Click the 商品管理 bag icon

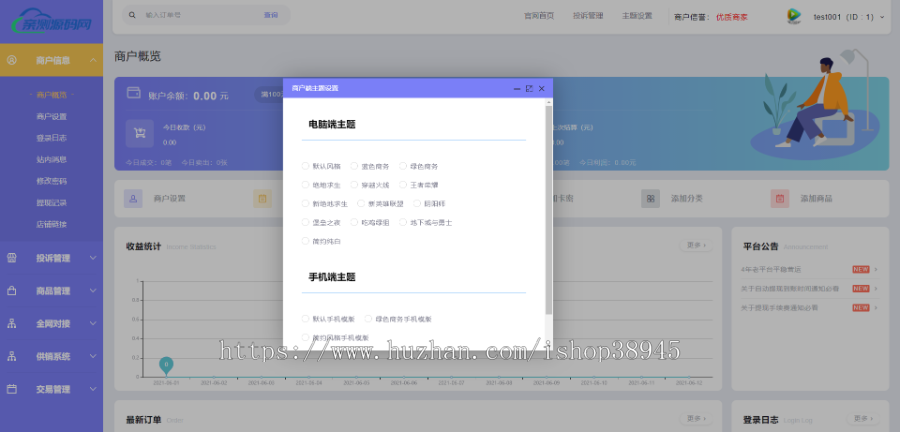(12, 291)
